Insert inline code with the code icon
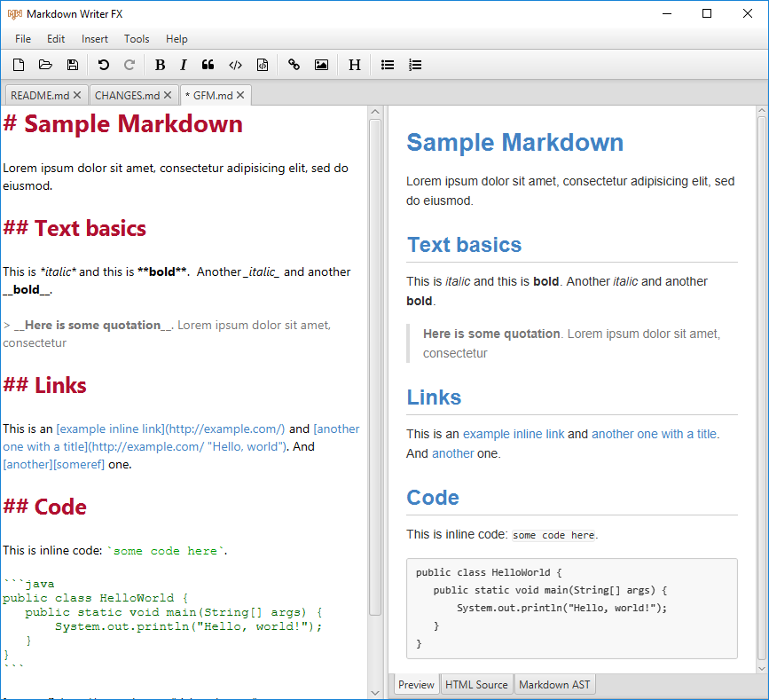The height and width of the screenshot is (700, 769). click(x=235, y=65)
